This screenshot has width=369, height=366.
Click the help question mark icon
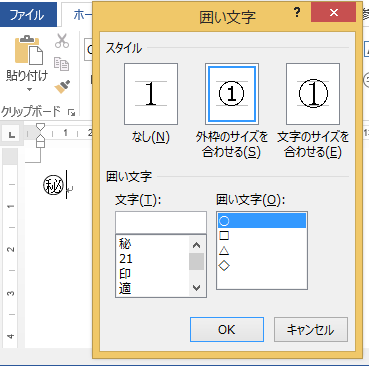tap(297, 13)
